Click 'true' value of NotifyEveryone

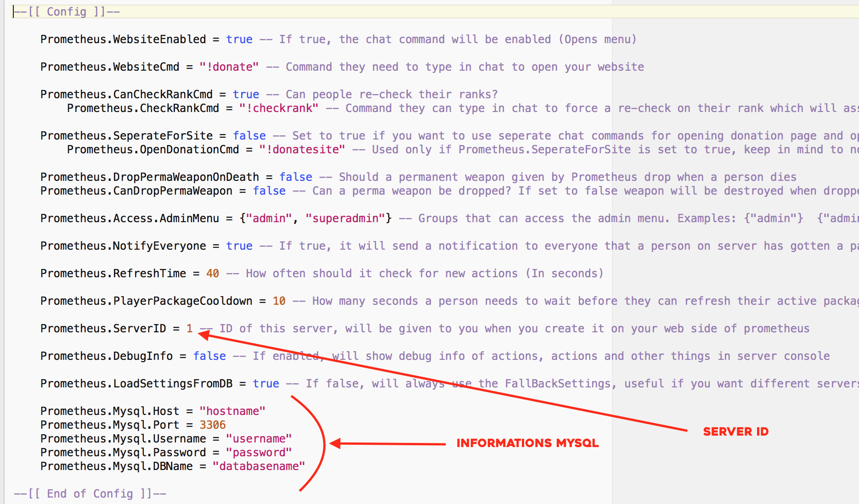(239, 246)
